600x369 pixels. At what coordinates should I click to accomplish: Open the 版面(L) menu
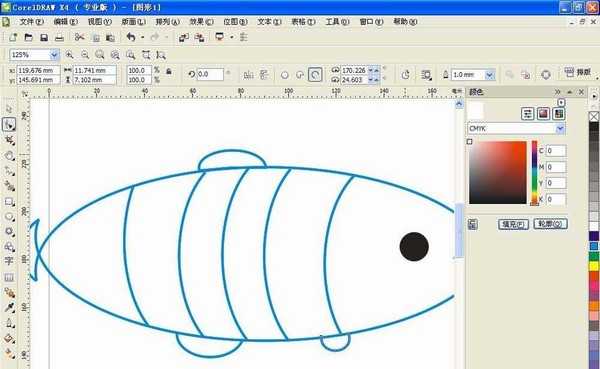coord(134,22)
